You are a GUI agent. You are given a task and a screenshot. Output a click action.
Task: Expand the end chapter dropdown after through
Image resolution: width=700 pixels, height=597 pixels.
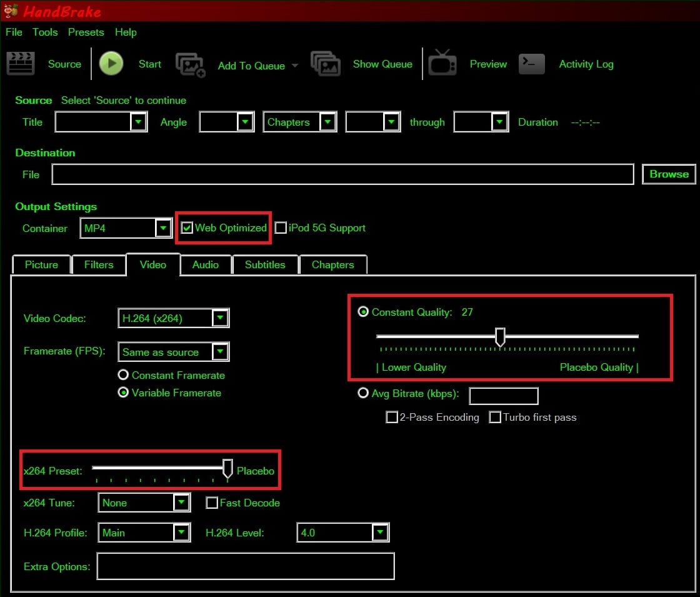click(x=499, y=121)
